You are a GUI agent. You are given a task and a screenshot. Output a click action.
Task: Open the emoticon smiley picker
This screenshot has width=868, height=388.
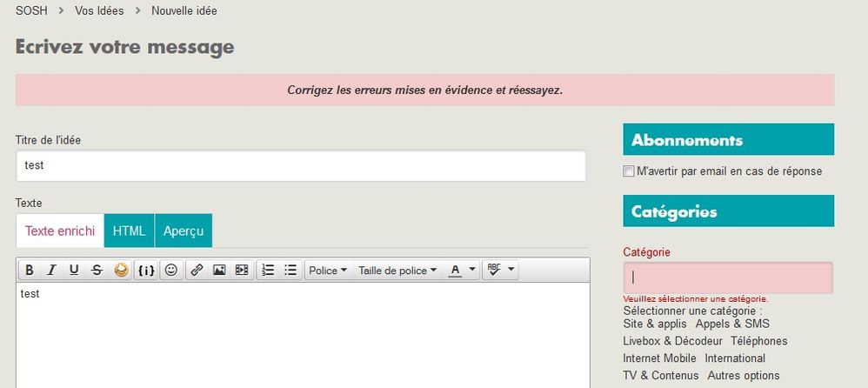tap(171, 271)
